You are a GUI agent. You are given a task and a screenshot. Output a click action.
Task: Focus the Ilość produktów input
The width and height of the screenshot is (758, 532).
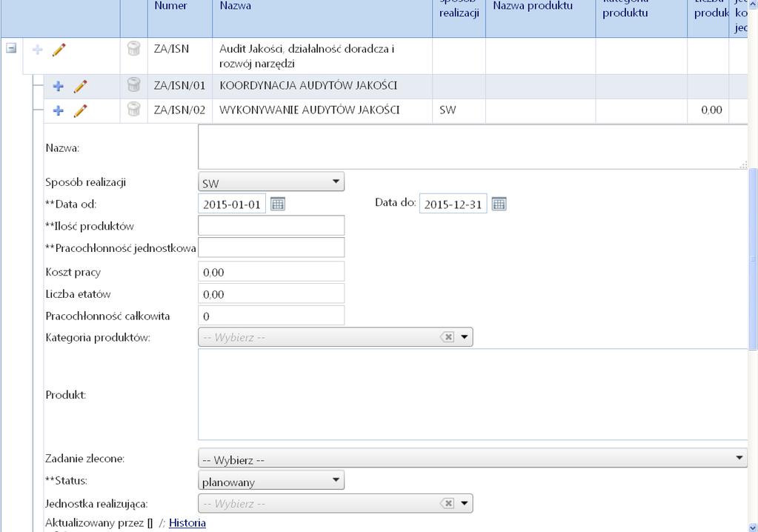pos(271,226)
